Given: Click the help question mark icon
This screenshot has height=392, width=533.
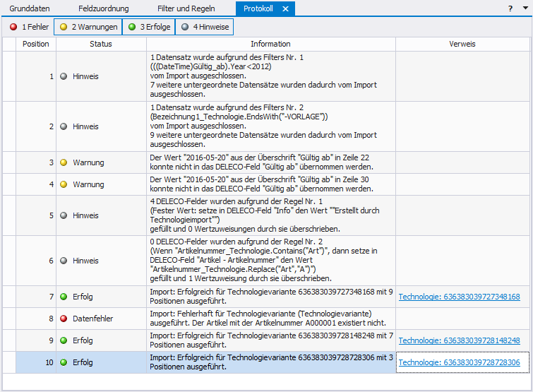Looking at the screenshot, I should pyautogui.click(x=510, y=8).
